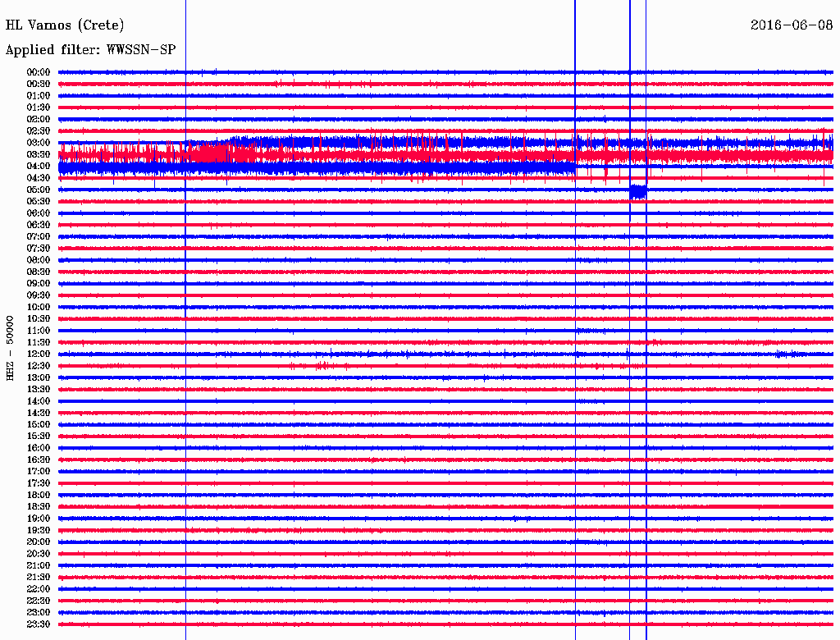Select the 00:30 time label
840x640 pixels.
(x=39, y=84)
